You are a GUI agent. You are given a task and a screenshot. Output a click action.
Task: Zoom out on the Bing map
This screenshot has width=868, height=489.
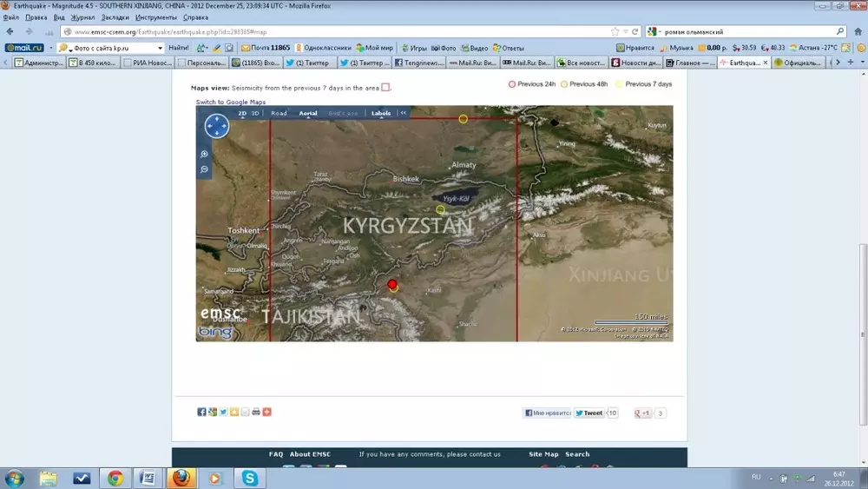(x=204, y=169)
